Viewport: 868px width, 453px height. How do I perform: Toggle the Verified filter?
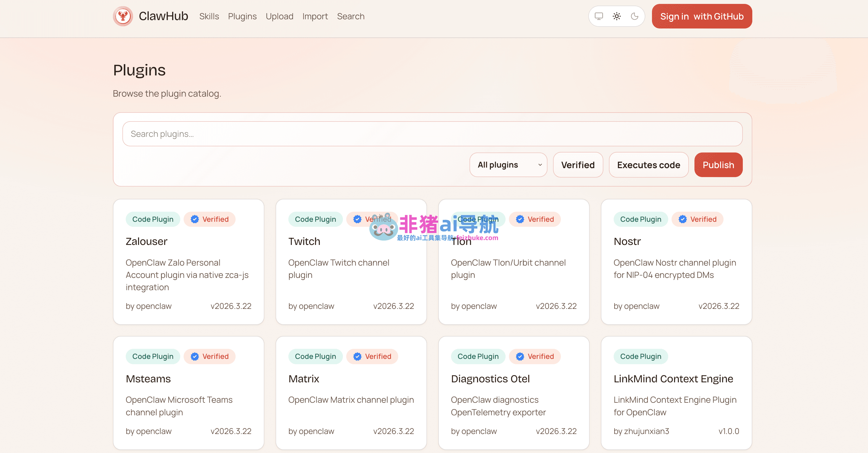(x=578, y=165)
